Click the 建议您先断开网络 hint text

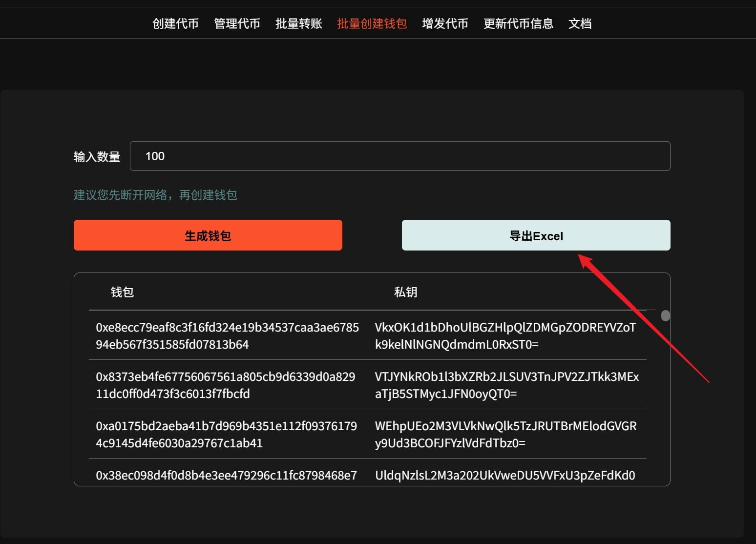click(x=155, y=195)
